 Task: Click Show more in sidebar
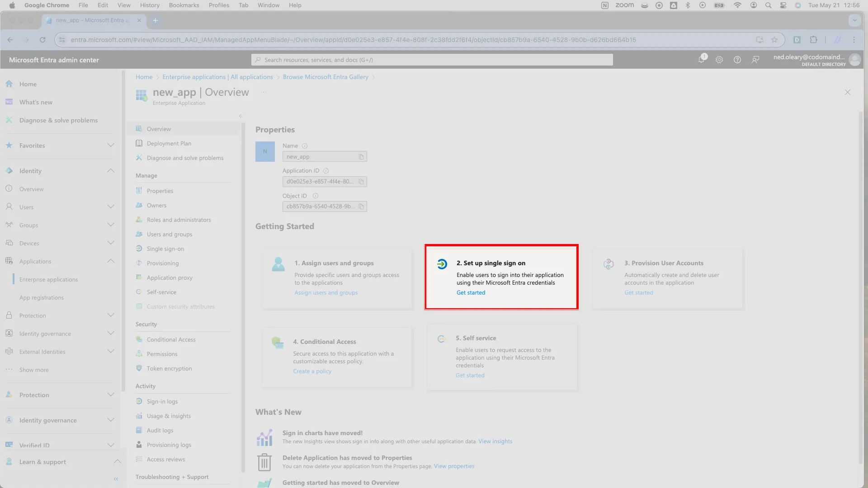(34, 370)
